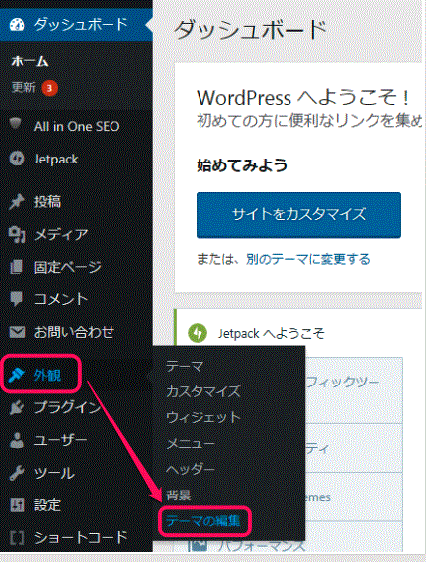This screenshot has height=562, width=426.
Task: Click the コメント speech bubble icon
Action: [x=16, y=299]
